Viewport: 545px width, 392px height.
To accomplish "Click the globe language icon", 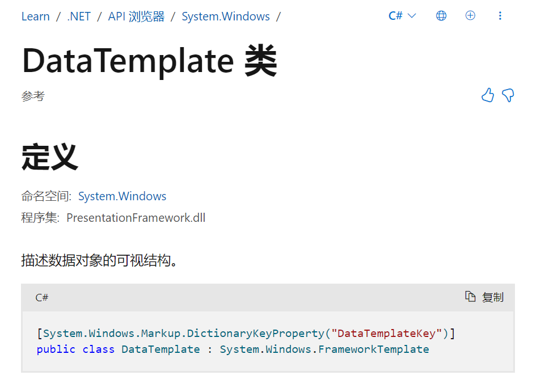I will coord(441,16).
